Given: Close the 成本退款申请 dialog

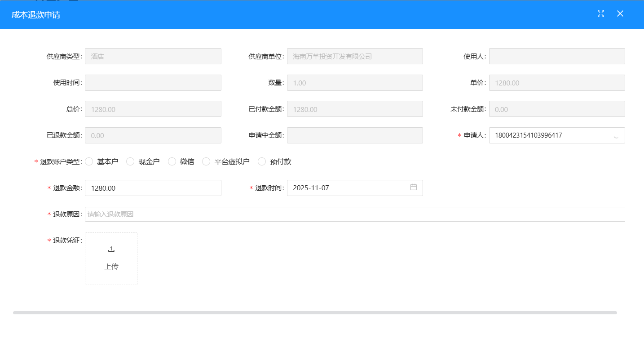Looking at the screenshot, I should [x=620, y=13].
